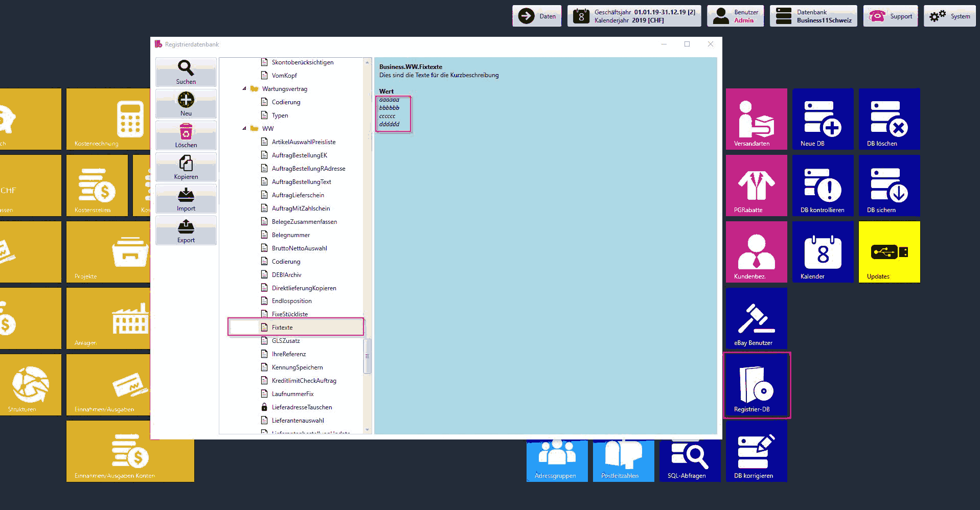Image resolution: width=980 pixels, height=510 pixels.
Task: Click the Suchen magnifier button
Action: [x=186, y=72]
